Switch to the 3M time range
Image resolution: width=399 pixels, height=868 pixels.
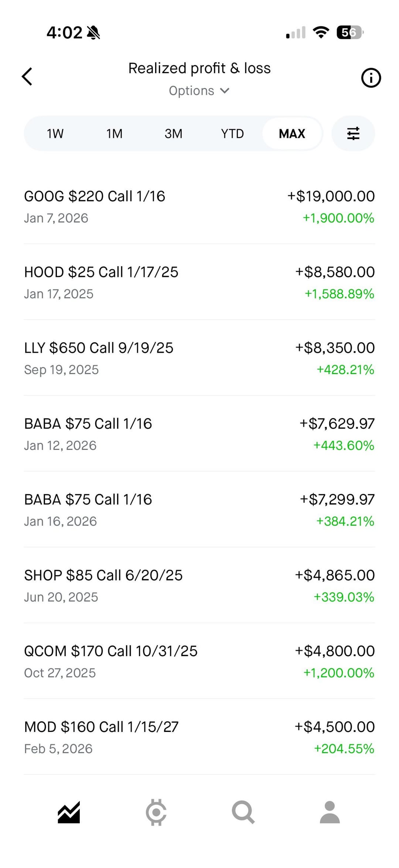tap(173, 133)
